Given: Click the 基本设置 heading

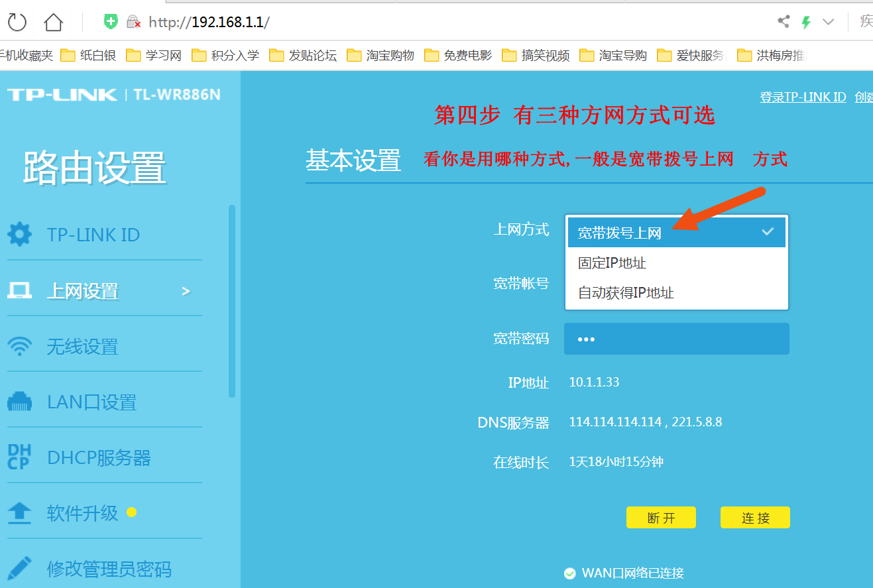Looking at the screenshot, I should coord(353,160).
